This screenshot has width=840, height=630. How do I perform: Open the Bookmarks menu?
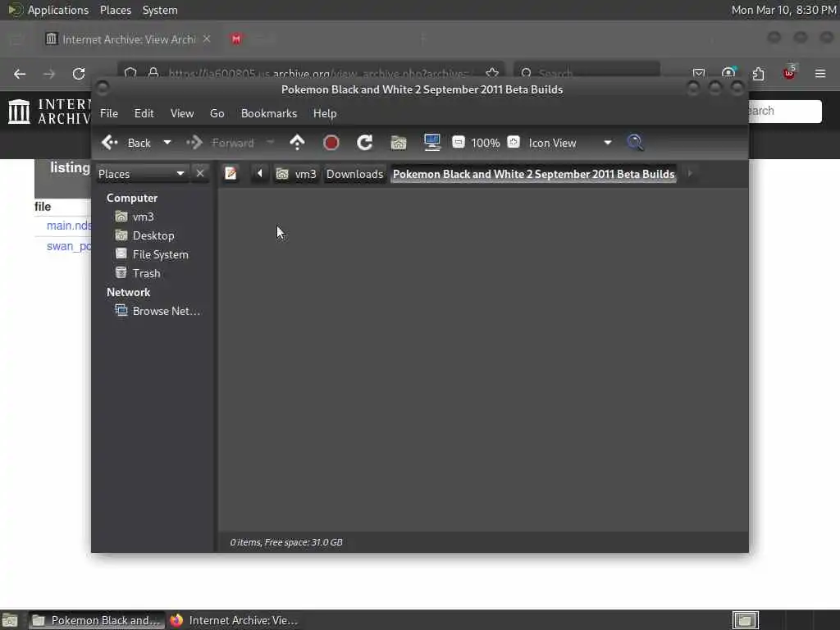(269, 113)
